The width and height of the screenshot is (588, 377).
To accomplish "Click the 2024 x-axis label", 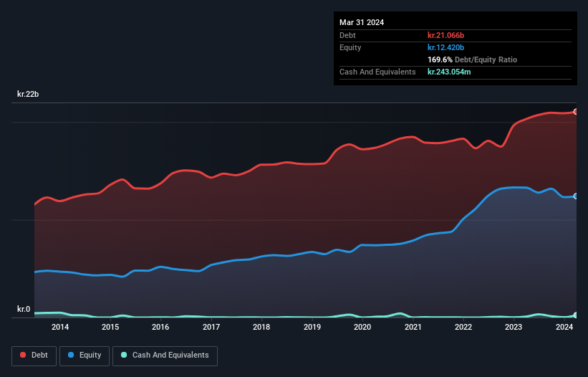I will point(564,327).
